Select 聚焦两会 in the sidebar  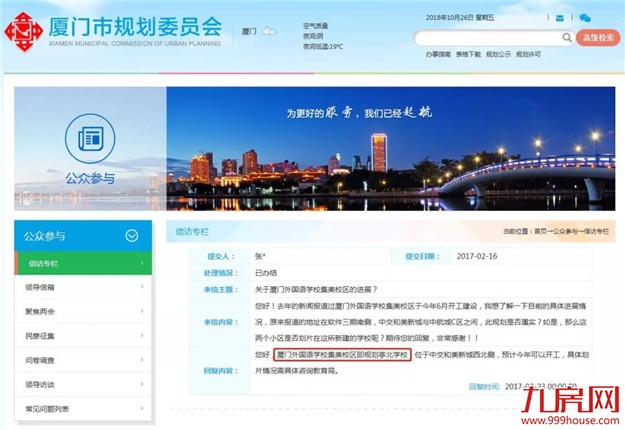point(83,312)
